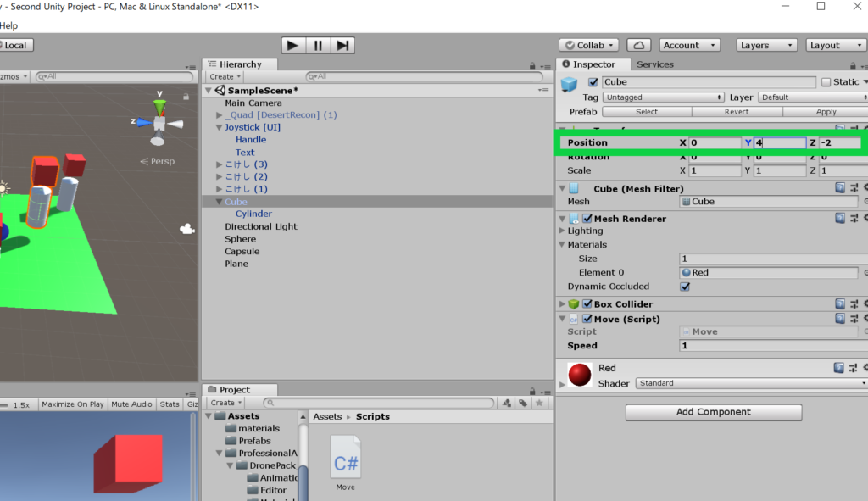The width and height of the screenshot is (868, 501).
Task: Expand the Lighting section in Mesh Renderer
Action: (x=562, y=231)
